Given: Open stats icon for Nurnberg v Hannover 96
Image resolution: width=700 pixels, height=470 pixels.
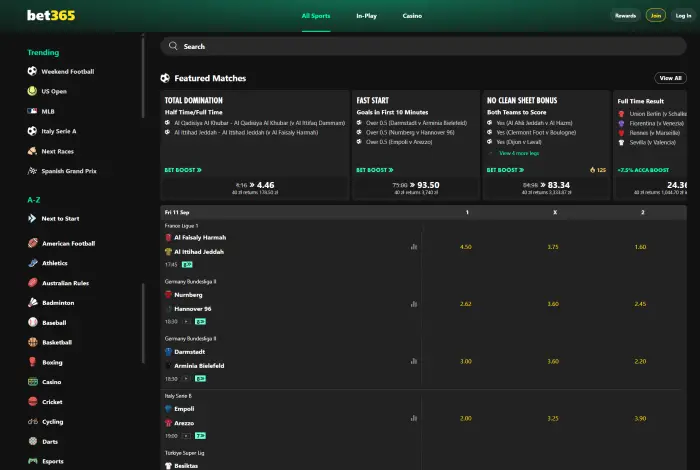Looking at the screenshot, I should click(414, 304).
